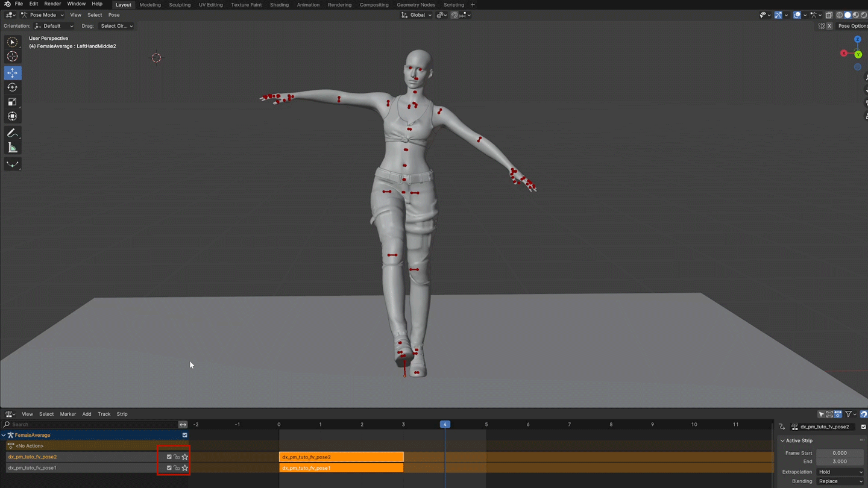The image size is (868, 488).
Task: Toggle X-Ray view icon
Action: click(x=829, y=15)
